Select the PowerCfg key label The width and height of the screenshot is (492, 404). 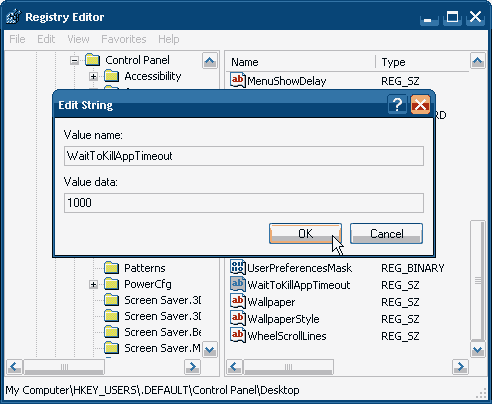[x=148, y=284]
